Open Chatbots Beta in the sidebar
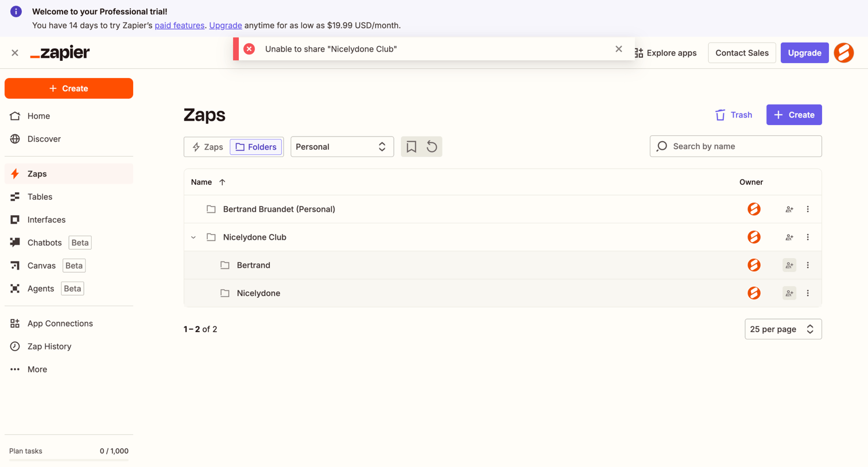868x467 pixels. (69, 243)
